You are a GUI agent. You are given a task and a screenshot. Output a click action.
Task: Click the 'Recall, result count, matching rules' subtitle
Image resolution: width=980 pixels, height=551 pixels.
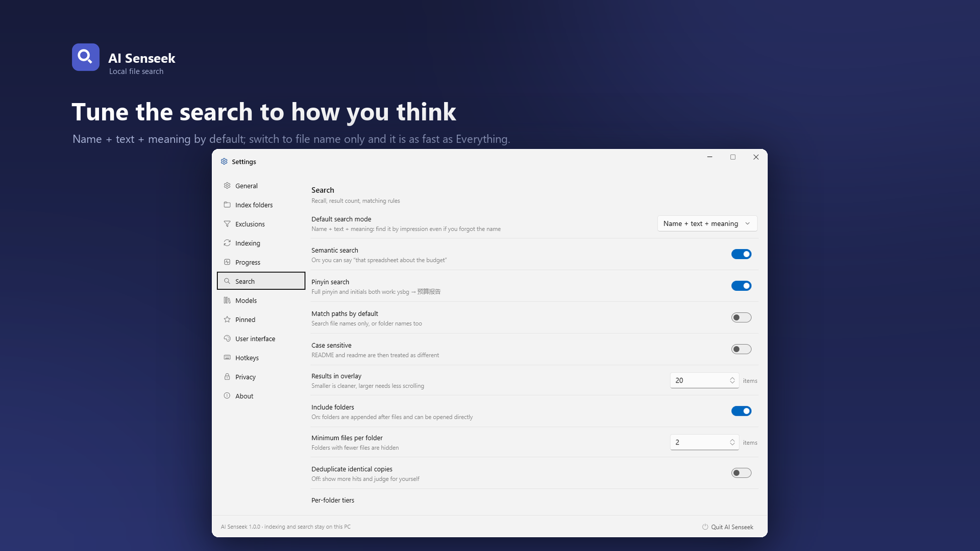click(x=356, y=201)
